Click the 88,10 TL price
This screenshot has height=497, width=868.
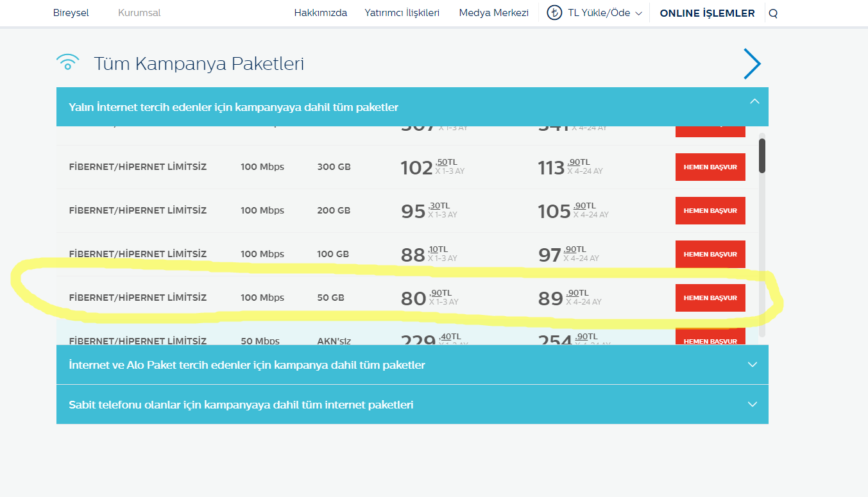pyautogui.click(x=429, y=254)
